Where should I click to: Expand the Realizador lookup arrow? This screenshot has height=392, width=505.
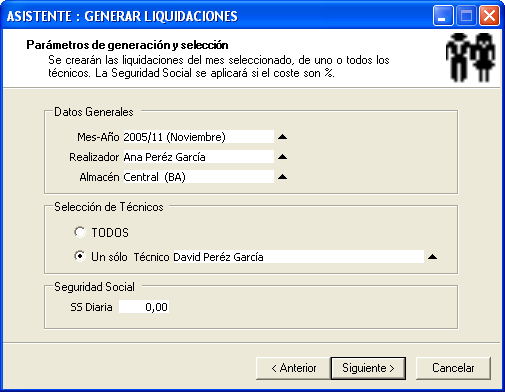tap(282, 157)
